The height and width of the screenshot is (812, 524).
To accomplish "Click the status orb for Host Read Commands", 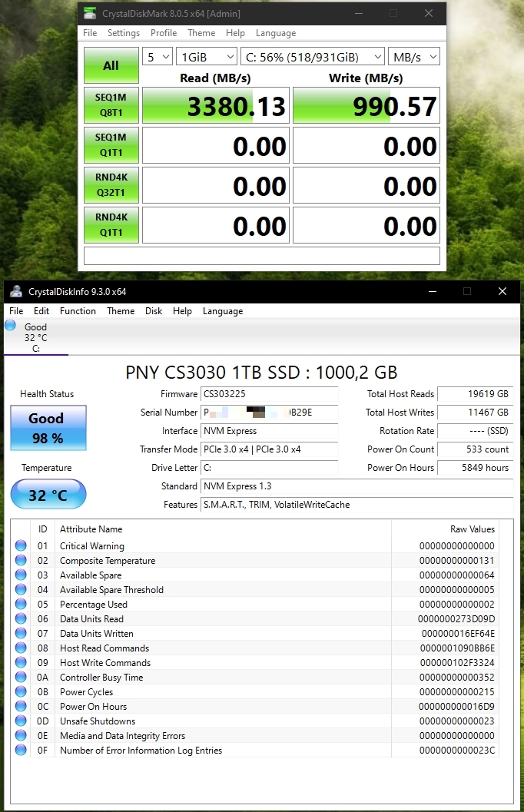I will tap(21, 648).
